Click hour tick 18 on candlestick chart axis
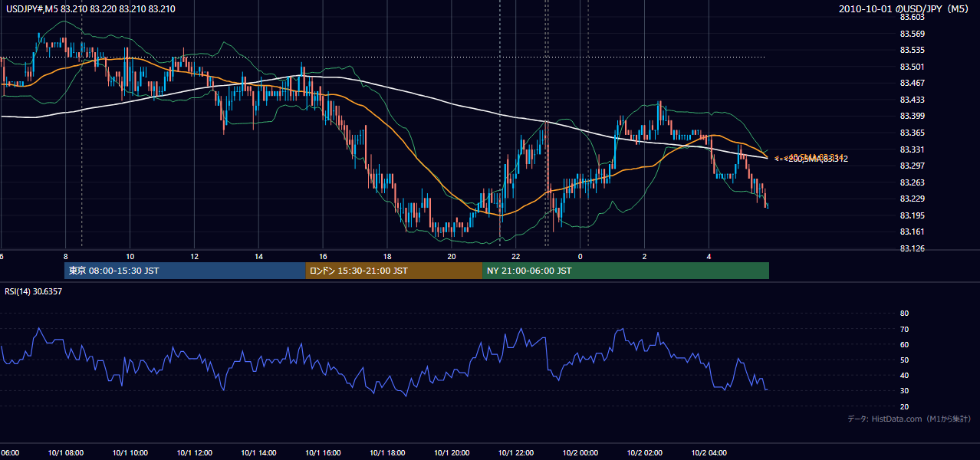This screenshot has width=980, height=460. tap(387, 256)
